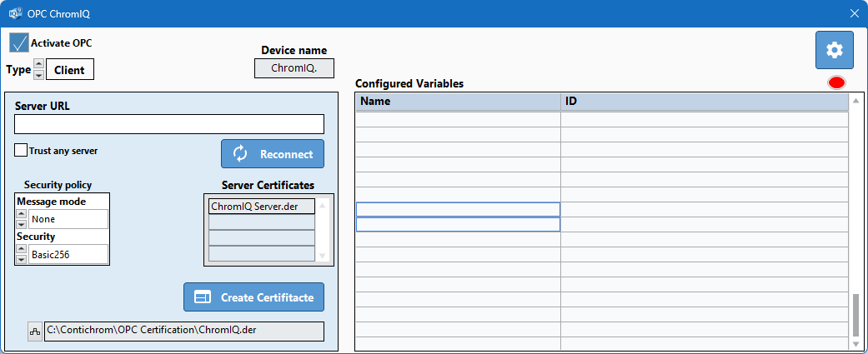This screenshot has width=868, height=354.
Task: Step Security policy up from Basic256
Action: point(21,249)
